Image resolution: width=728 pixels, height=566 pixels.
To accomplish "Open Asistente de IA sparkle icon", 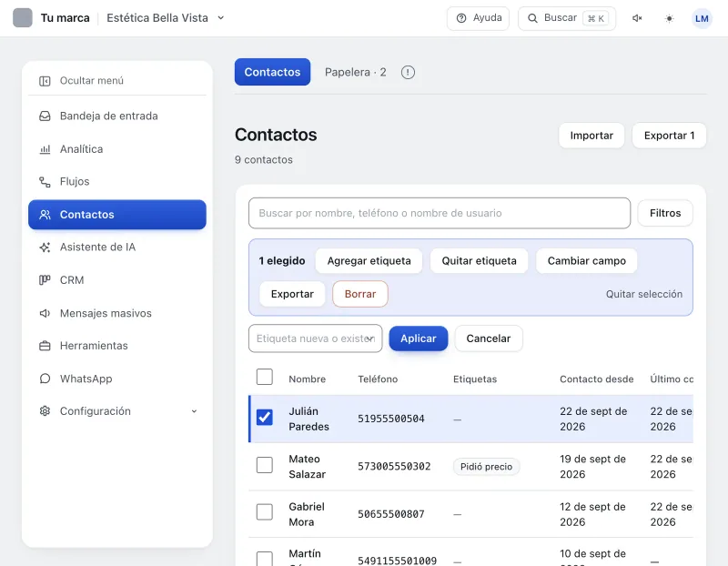I will pos(45,247).
